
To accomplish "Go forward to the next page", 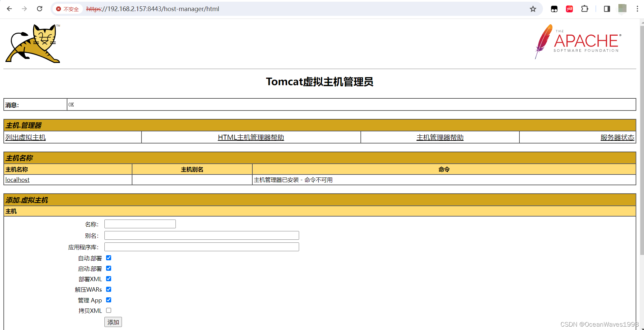I will (24, 9).
